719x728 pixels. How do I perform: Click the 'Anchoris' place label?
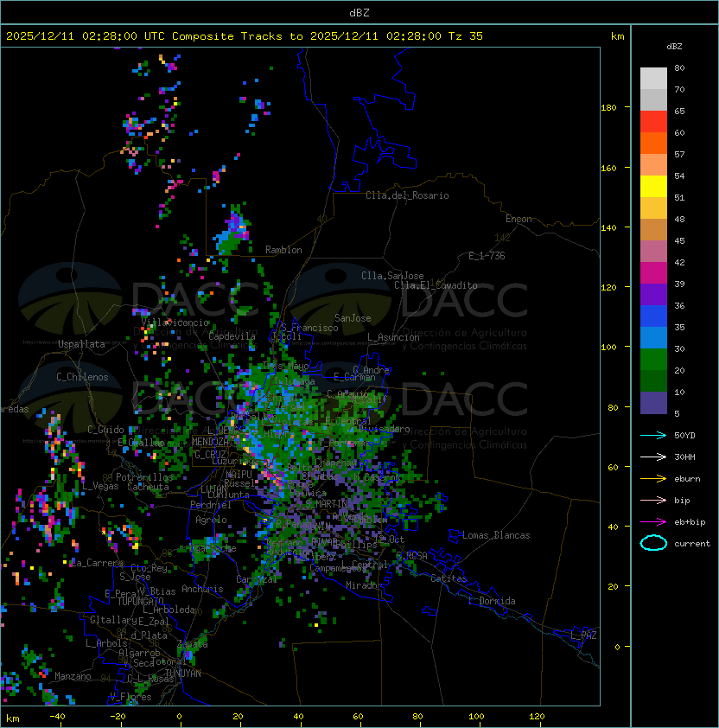(202, 589)
